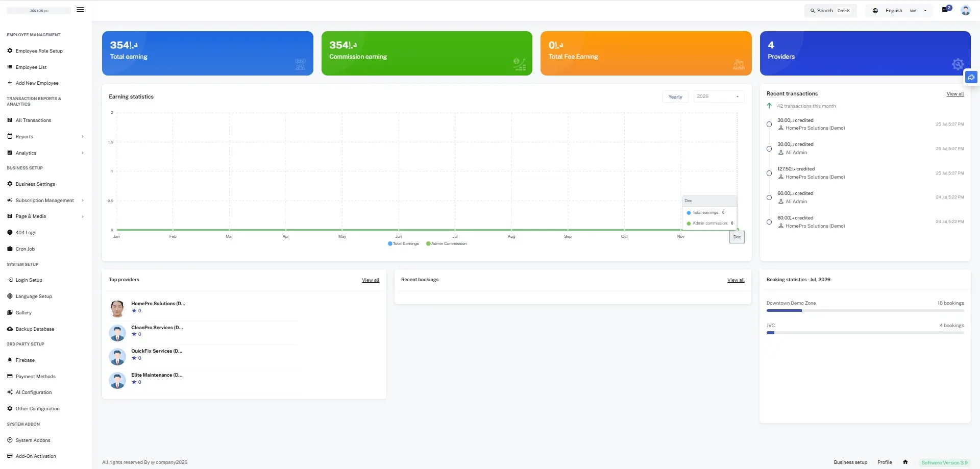Toggle Total Earnings legend on chart
The width and height of the screenshot is (980, 469).
(403, 243)
